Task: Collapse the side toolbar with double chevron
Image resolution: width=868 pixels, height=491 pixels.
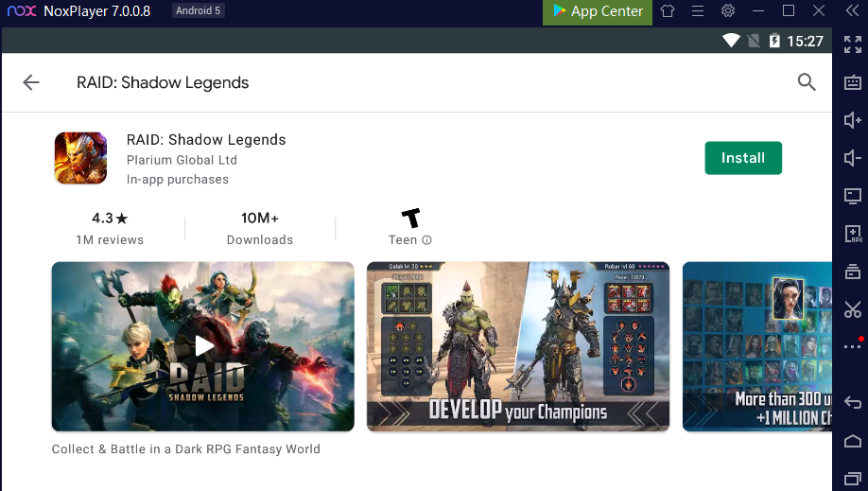Action: pos(853,11)
